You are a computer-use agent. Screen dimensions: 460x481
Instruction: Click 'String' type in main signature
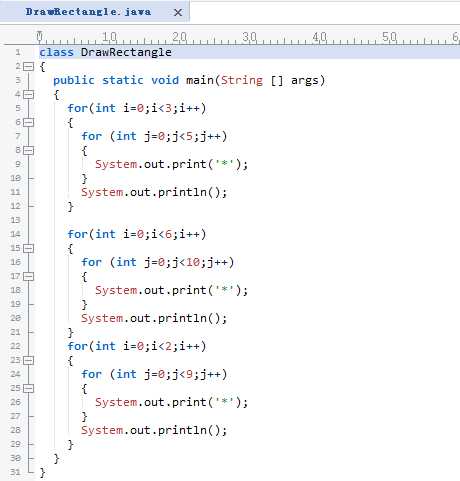coord(242,81)
